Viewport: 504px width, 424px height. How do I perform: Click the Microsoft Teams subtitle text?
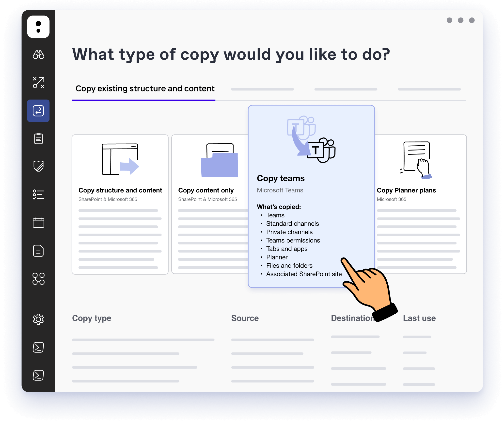tap(280, 190)
